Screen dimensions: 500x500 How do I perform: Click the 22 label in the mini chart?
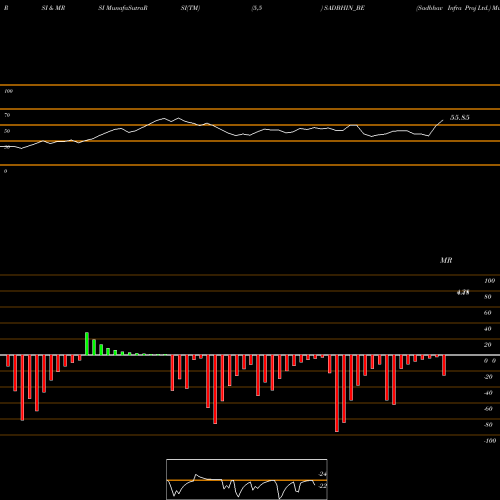point(323,486)
